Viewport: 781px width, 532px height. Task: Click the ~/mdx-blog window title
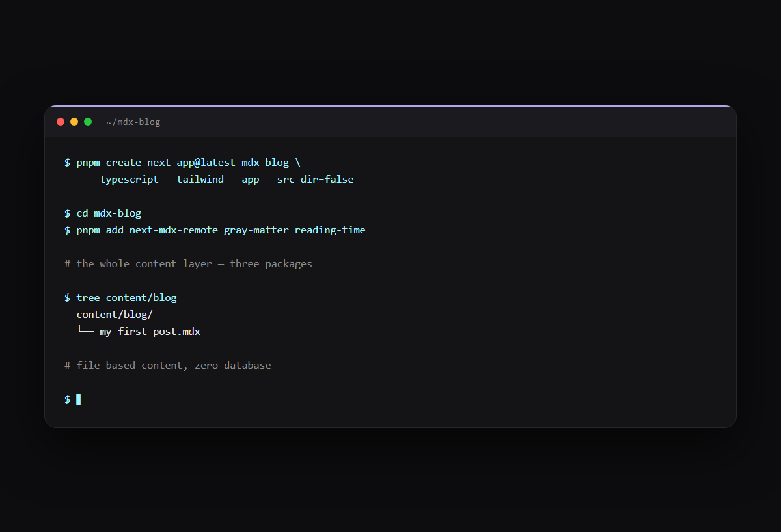[133, 122]
